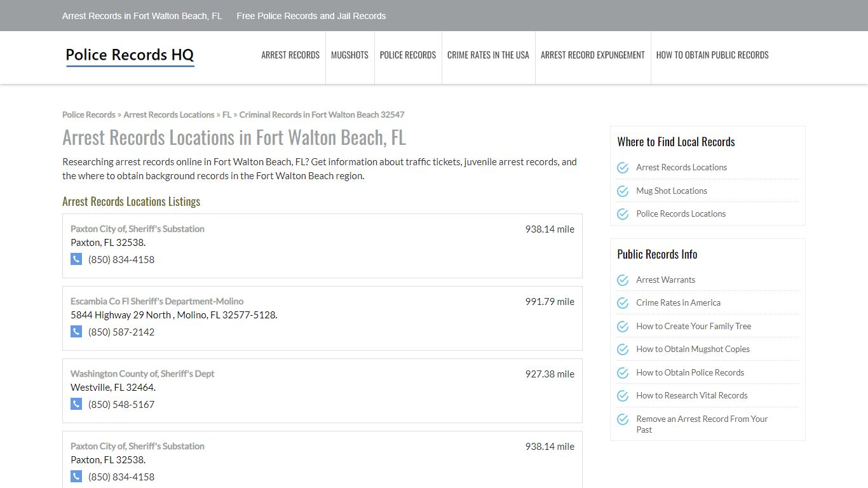Follow top bar link Free Police Records and Jail Records

click(311, 16)
